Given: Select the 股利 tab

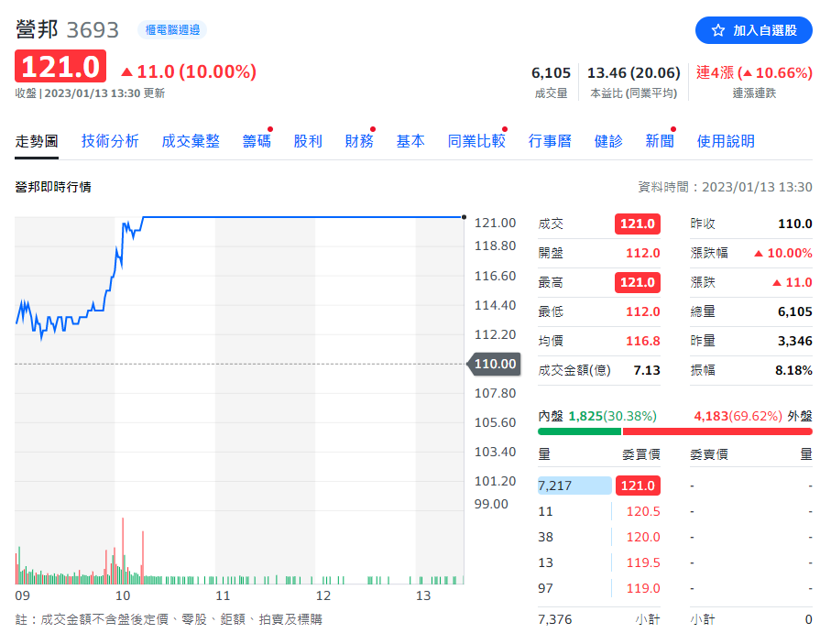Looking at the screenshot, I should click(x=308, y=141).
